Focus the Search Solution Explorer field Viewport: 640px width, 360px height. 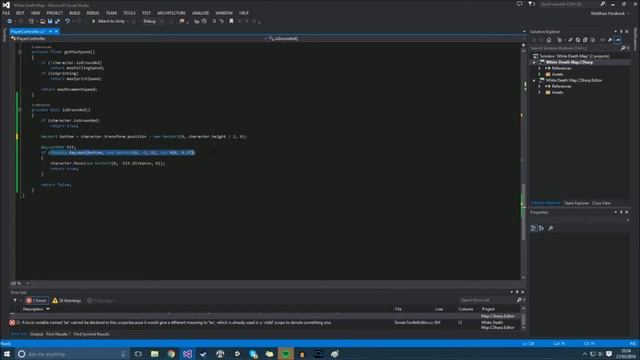(x=575, y=48)
